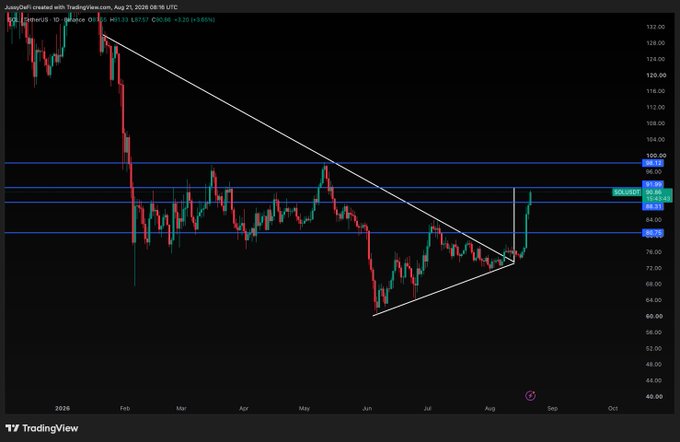
Task: Select the 91.99 blue price label
Action: pyautogui.click(x=654, y=184)
